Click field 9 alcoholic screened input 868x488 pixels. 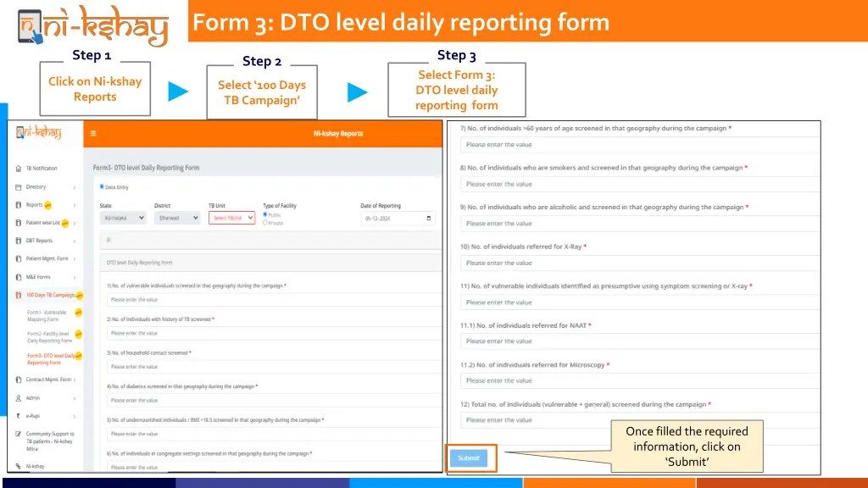tap(640, 224)
